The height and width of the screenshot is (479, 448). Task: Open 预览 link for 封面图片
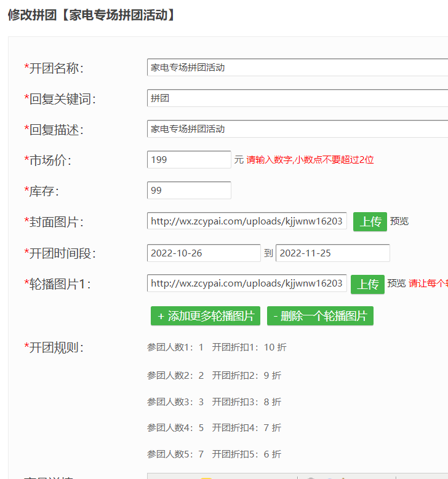point(399,221)
